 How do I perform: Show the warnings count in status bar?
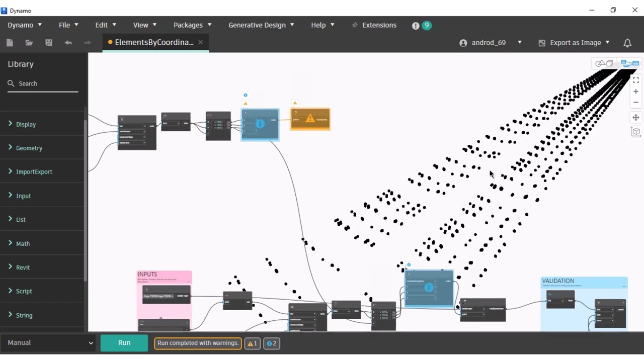[x=253, y=343]
